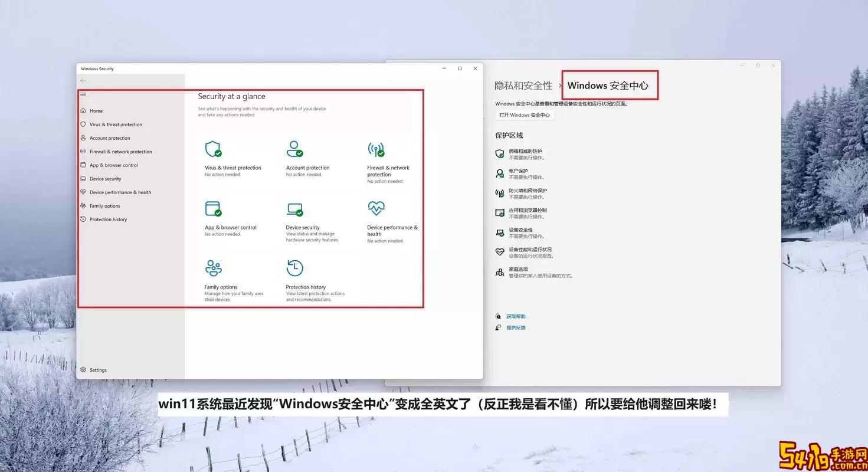Open 应用和浏览器控制 in Settings window

(528, 210)
